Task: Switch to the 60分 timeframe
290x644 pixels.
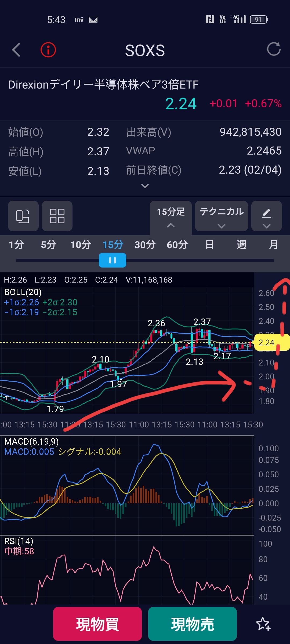Action: (177, 245)
